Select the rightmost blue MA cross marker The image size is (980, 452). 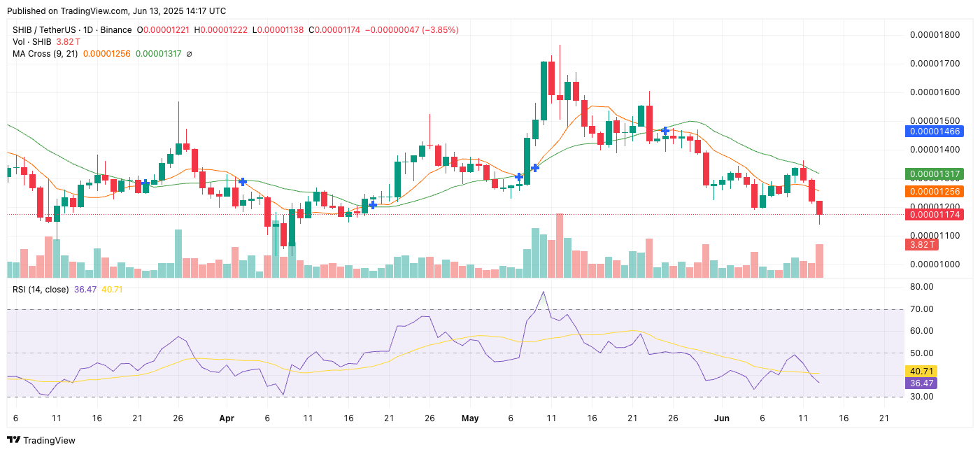coord(666,131)
